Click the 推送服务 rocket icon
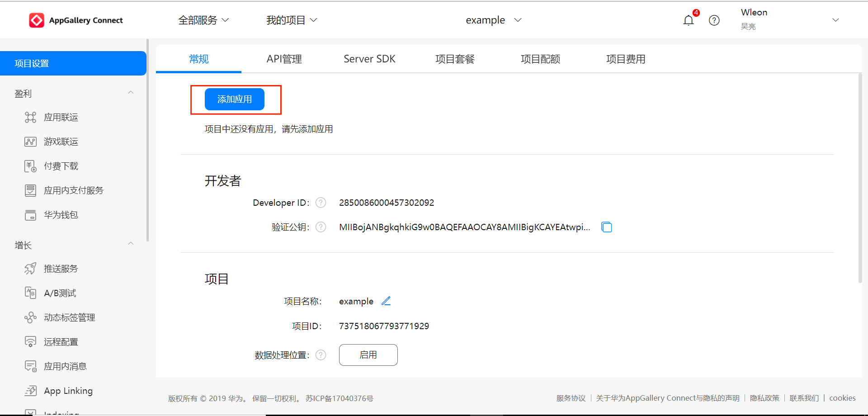This screenshot has width=868, height=416. 30,269
